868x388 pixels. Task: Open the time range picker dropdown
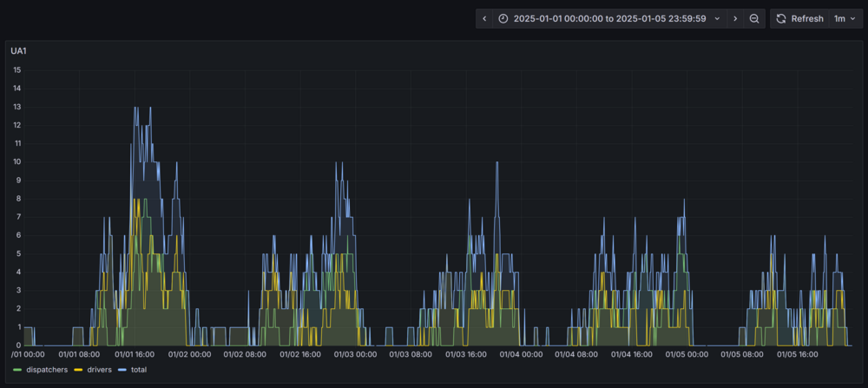click(608, 18)
